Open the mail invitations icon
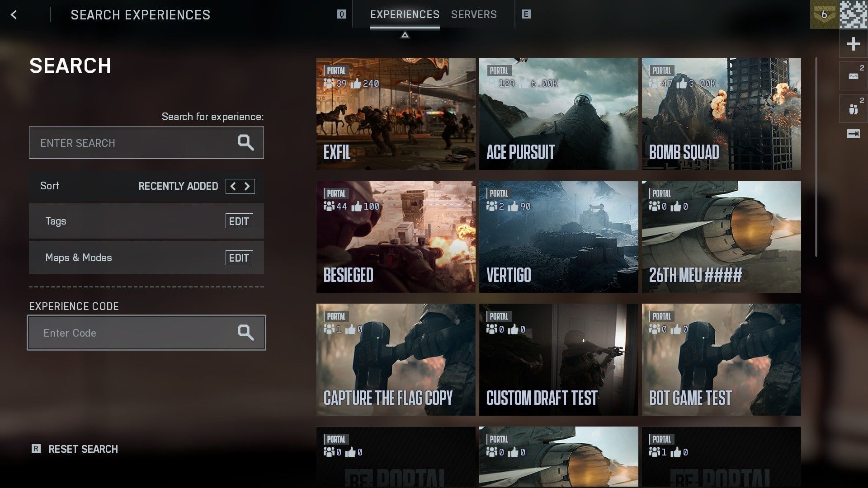The height and width of the screenshot is (488, 868). point(853,76)
